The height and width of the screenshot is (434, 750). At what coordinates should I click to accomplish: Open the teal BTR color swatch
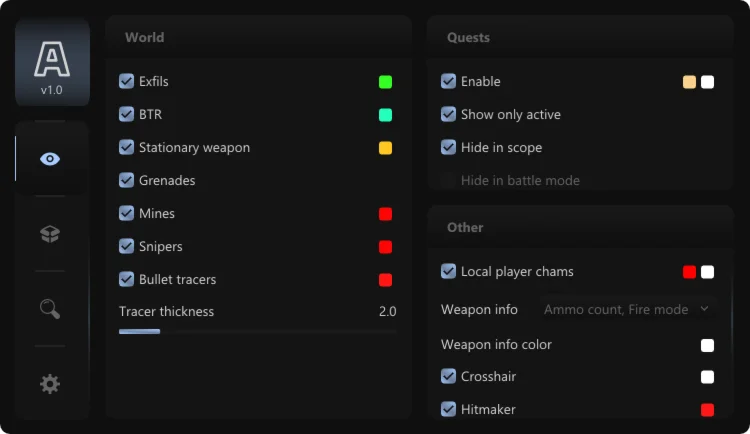pyautogui.click(x=385, y=115)
